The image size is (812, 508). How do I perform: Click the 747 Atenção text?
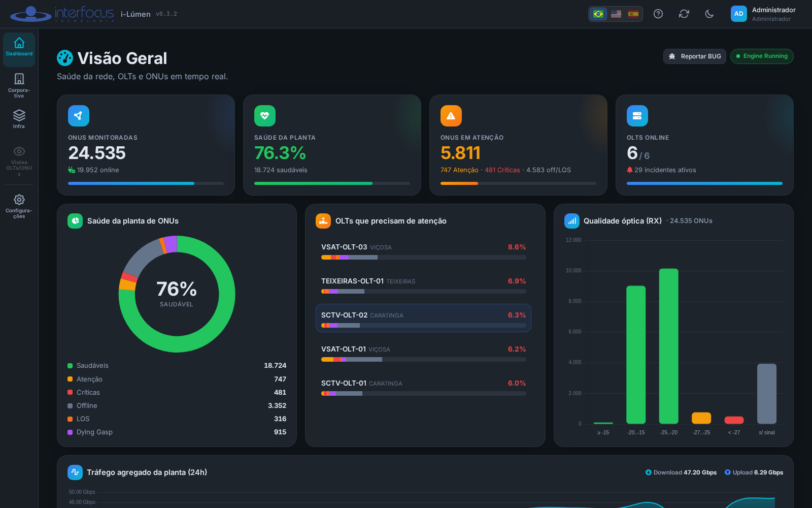[459, 170]
